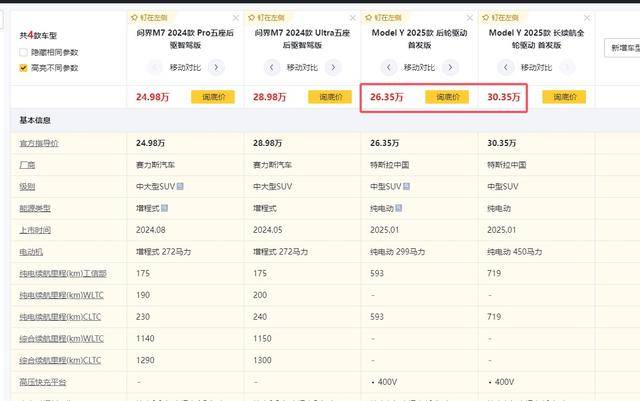Open the 纯电续航里程(km)工信部 link
The height and width of the screenshot is (401, 640).
[x=63, y=274]
